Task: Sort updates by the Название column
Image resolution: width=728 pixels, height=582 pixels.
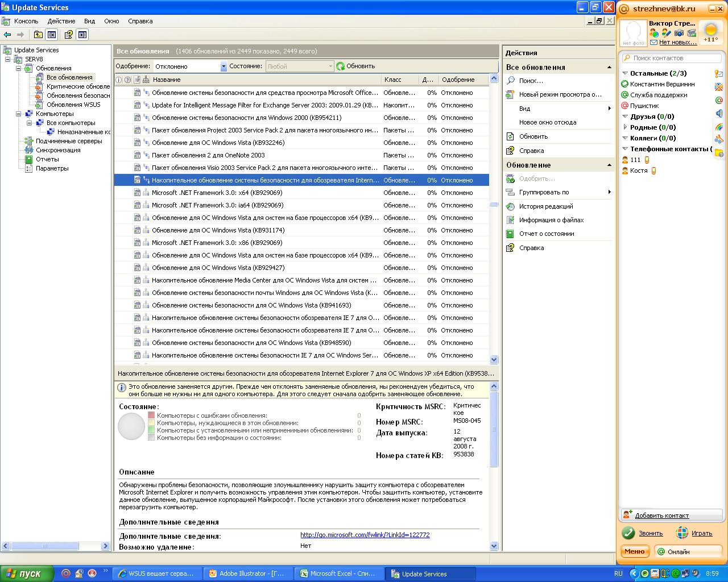Action: tap(266, 80)
